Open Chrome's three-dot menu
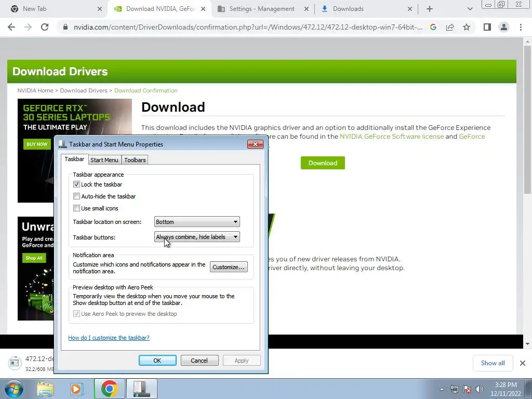This screenshot has height=399, width=532. [x=521, y=27]
